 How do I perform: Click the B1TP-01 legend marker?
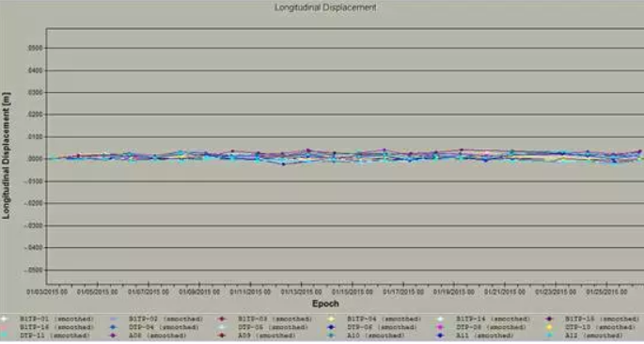tap(4, 319)
